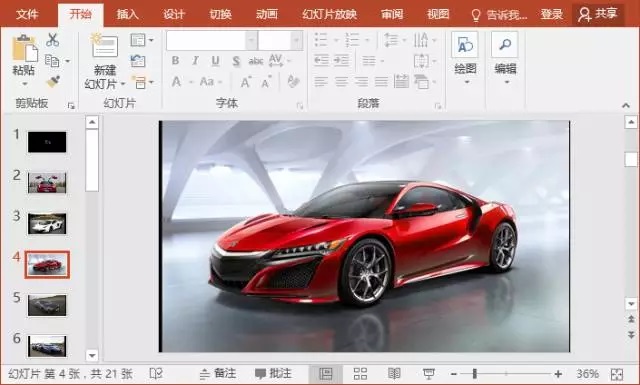640x385 pixels.
Task: Select the Format Painter brush icon
Action: [53, 81]
